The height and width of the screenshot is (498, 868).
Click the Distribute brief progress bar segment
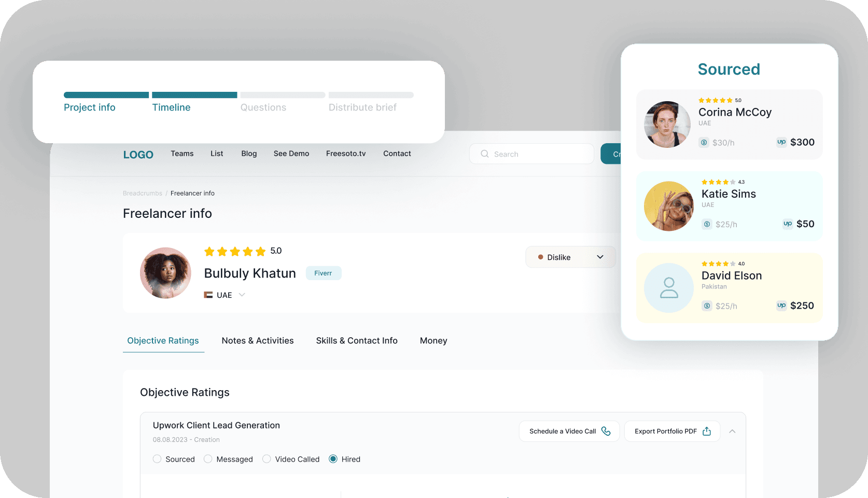click(371, 95)
